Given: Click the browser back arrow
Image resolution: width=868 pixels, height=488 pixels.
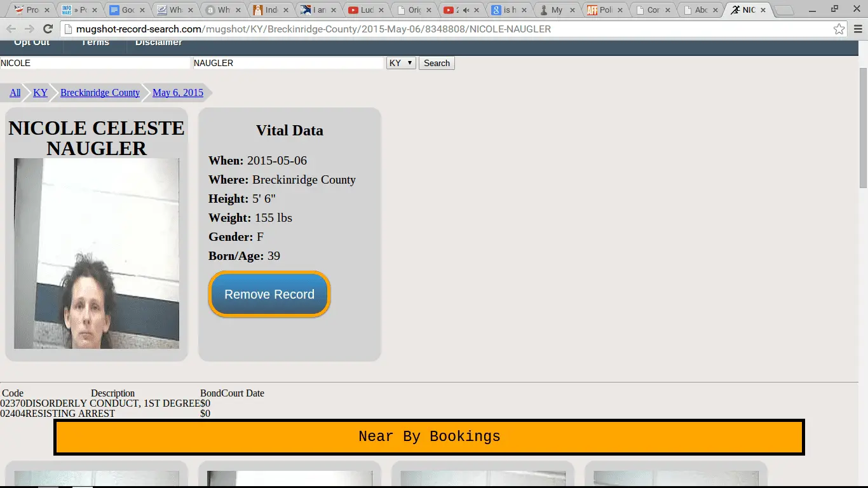Looking at the screenshot, I should (x=11, y=29).
